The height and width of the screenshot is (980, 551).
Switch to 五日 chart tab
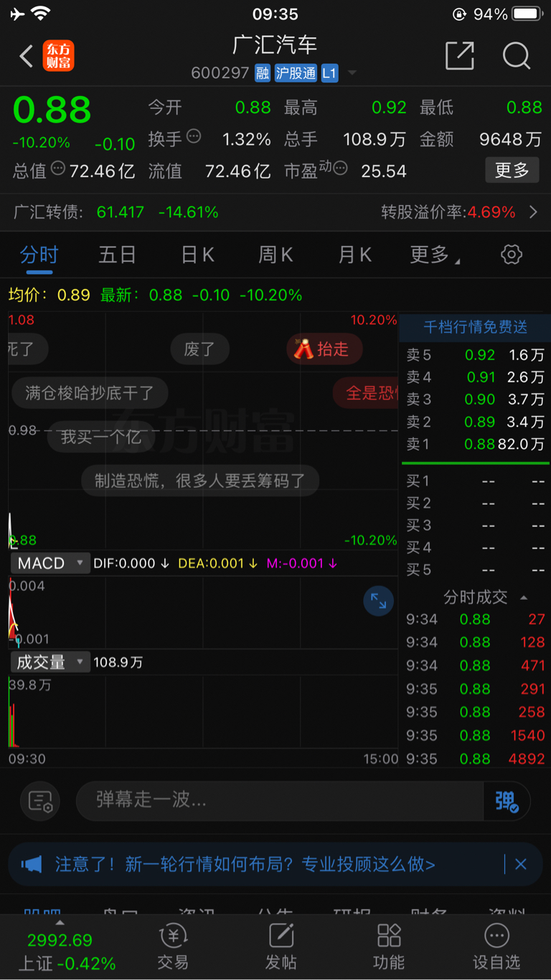click(118, 254)
